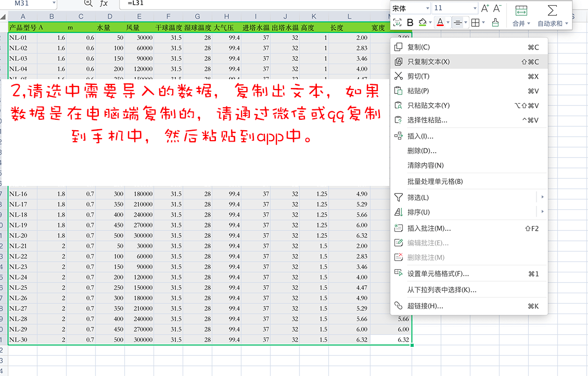Viewport: 588px width, 376px height.
Task: Choose 粘贴(P) from the context menu
Action: (469, 91)
